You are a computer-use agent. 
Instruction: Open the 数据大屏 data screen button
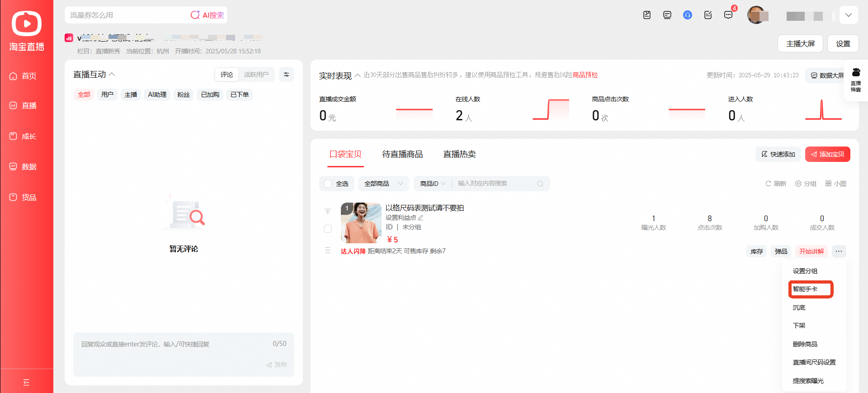[x=827, y=76]
